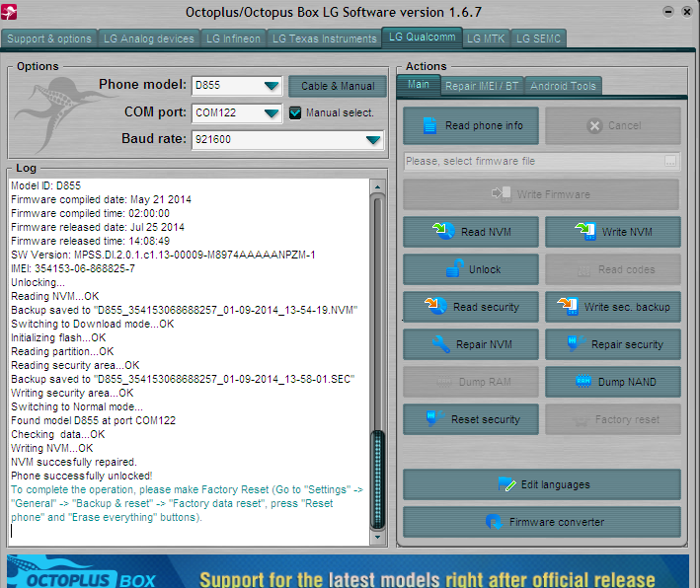Click the 'SW Version: MPSS.DI.2.0.1' log line
Viewport: 700px width, 588px height.
click(x=163, y=255)
